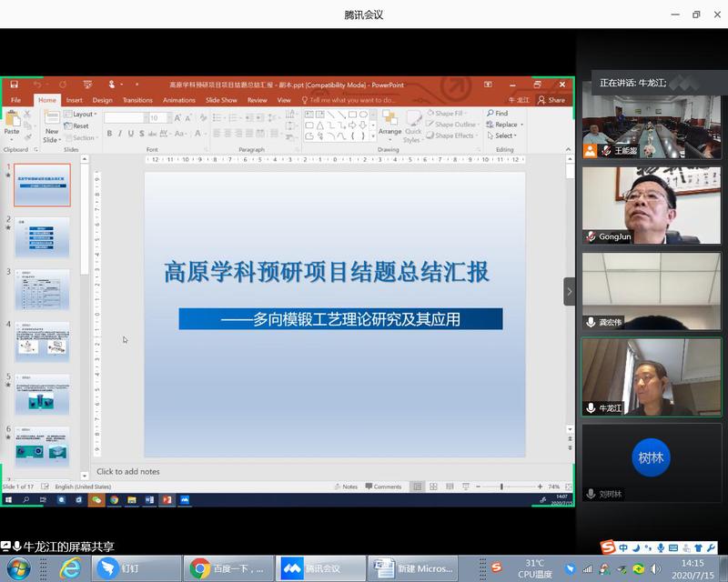Collapse the participant video side panel arrow
Image resolution: width=728 pixels, height=582 pixels.
click(x=570, y=291)
